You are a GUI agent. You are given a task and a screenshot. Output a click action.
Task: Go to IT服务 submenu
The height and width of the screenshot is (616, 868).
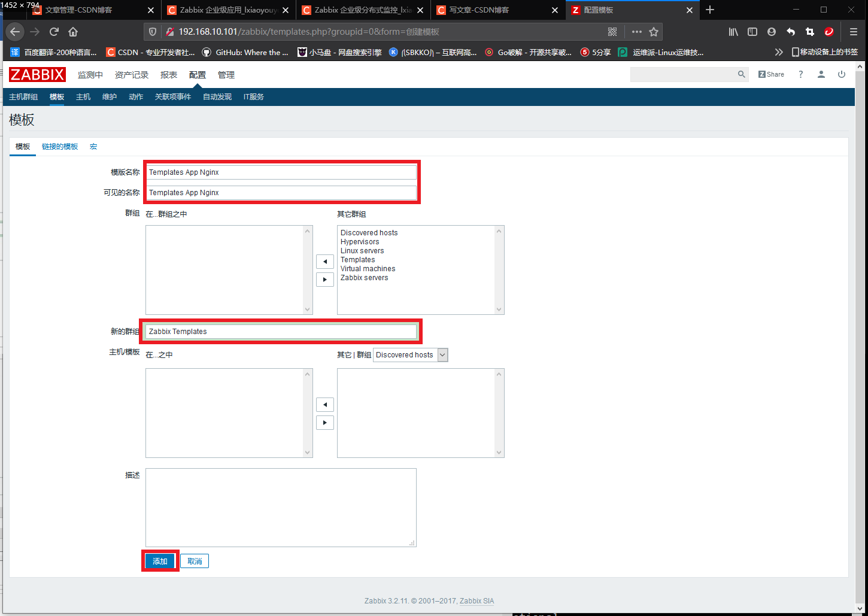(254, 97)
